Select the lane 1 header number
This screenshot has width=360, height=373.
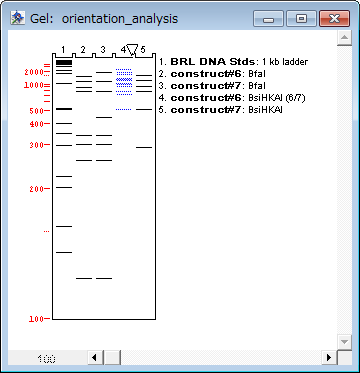point(63,49)
